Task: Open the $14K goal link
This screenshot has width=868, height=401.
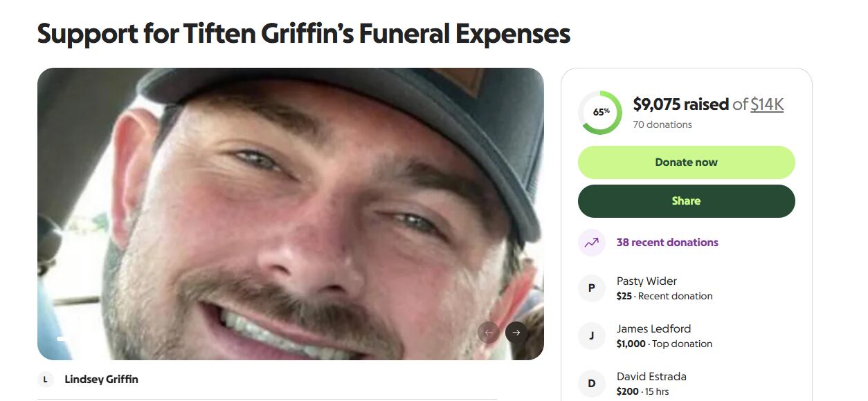Action: click(767, 104)
